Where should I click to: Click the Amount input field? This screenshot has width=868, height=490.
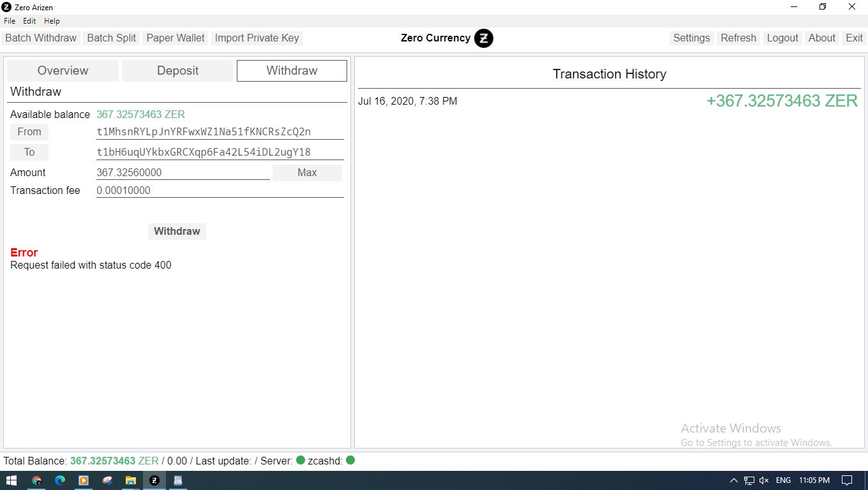click(x=183, y=173)
